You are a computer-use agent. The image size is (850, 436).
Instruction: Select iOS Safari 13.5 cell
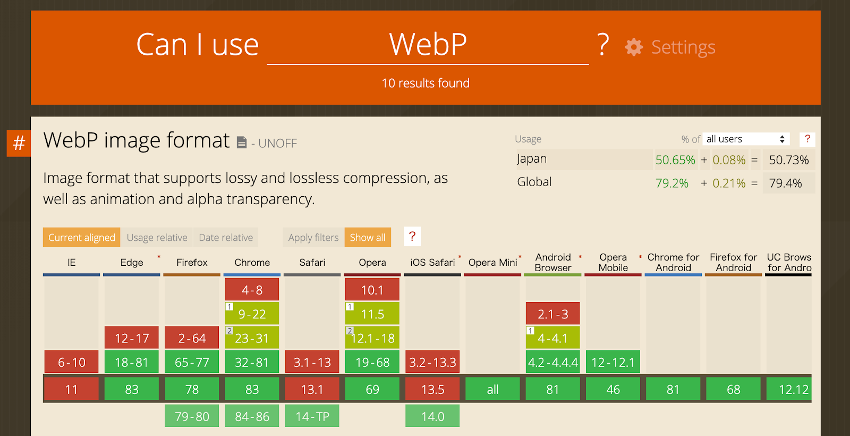(433, 389)
